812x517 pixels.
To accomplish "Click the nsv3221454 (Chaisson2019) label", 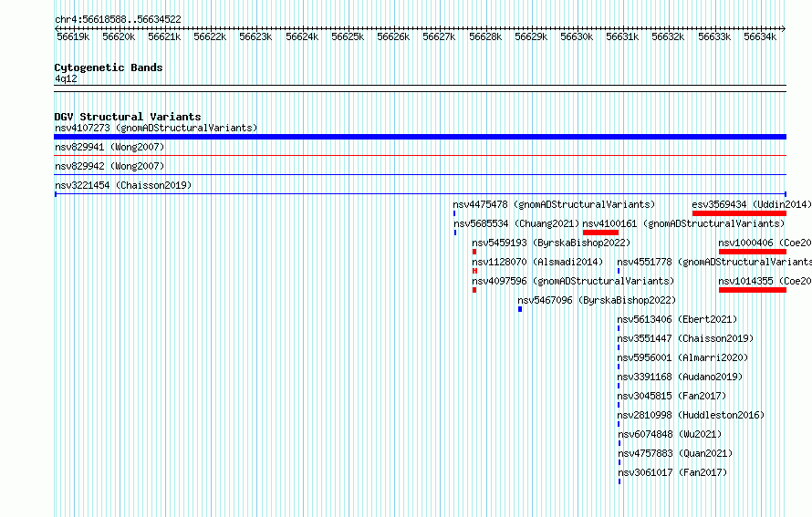I will click(123, 185).
